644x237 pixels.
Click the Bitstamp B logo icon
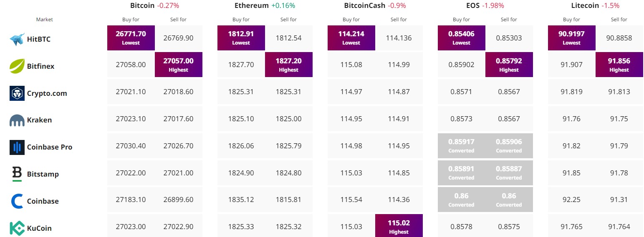pyautogui.click(x=17, y=174)
